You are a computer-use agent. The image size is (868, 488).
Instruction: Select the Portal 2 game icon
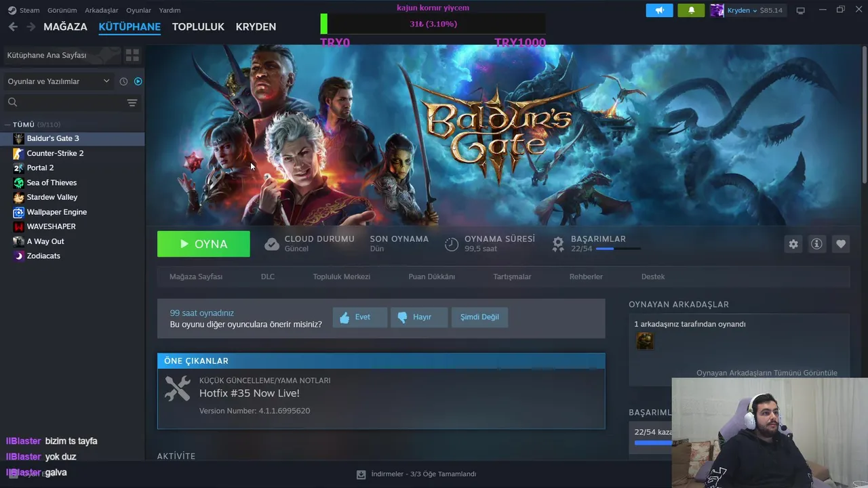[x=18, y=167]
